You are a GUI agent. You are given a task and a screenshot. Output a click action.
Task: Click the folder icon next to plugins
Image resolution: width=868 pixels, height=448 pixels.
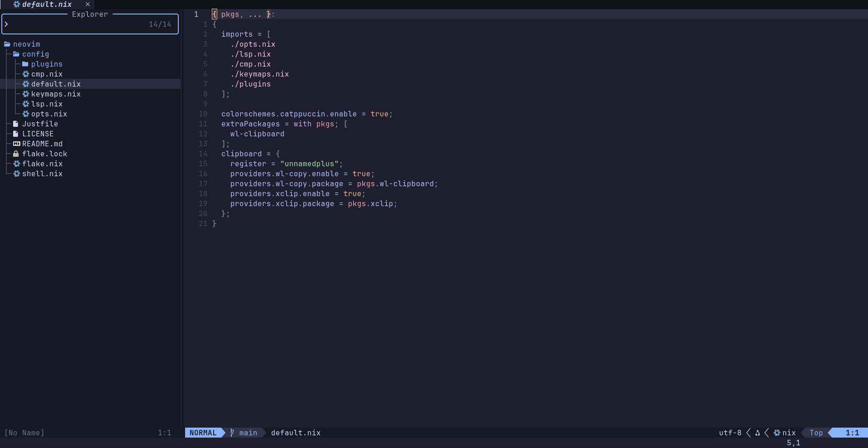25,64
